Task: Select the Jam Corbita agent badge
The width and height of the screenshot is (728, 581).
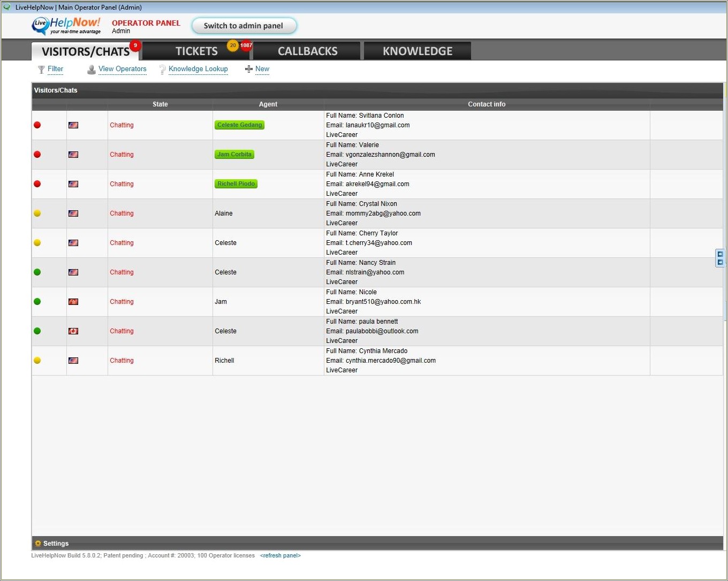Action: 234,155
